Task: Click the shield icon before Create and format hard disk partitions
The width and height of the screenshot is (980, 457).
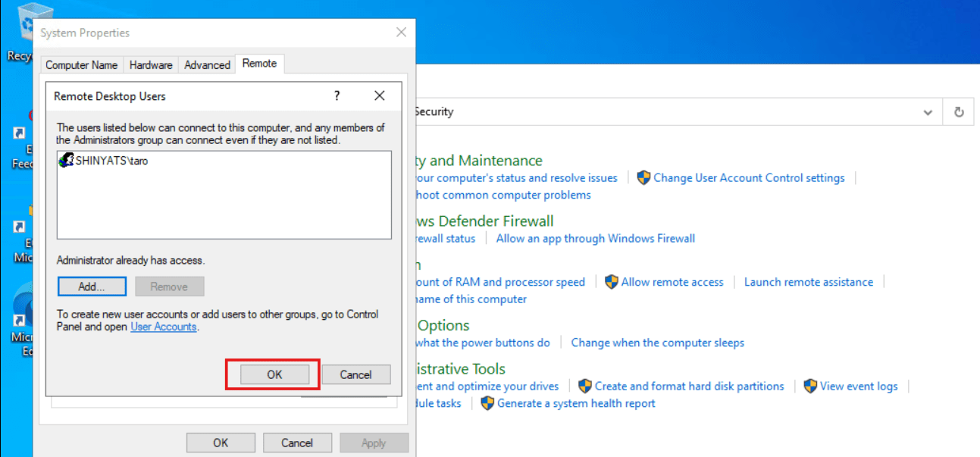Action: point(585,387)
